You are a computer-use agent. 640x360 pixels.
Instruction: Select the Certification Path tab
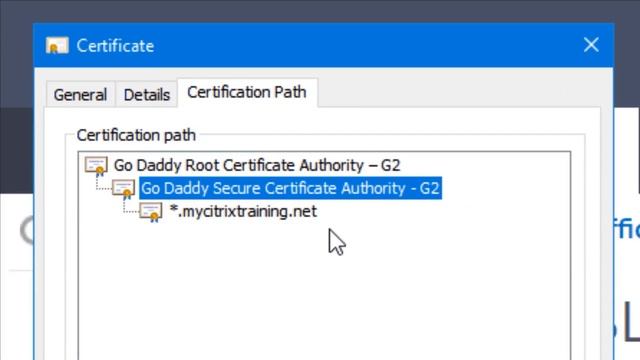[x=247, y=92]
